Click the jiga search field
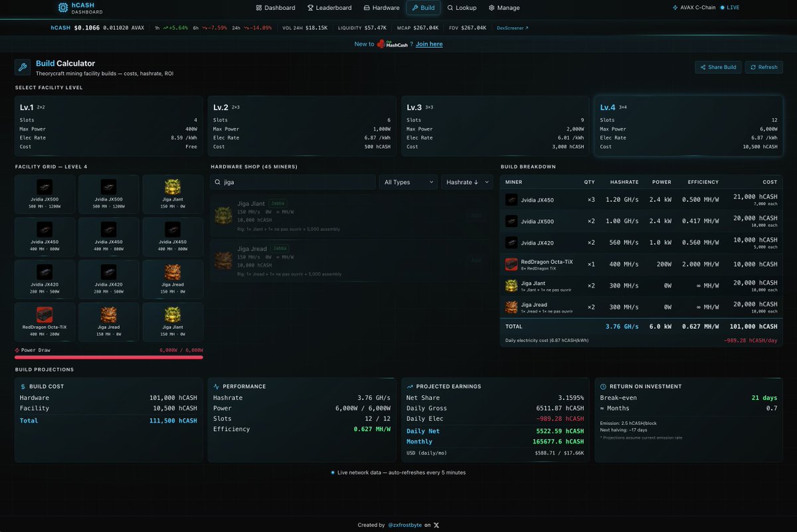Viewport: 797px width, 532px height. click(293, 182)
